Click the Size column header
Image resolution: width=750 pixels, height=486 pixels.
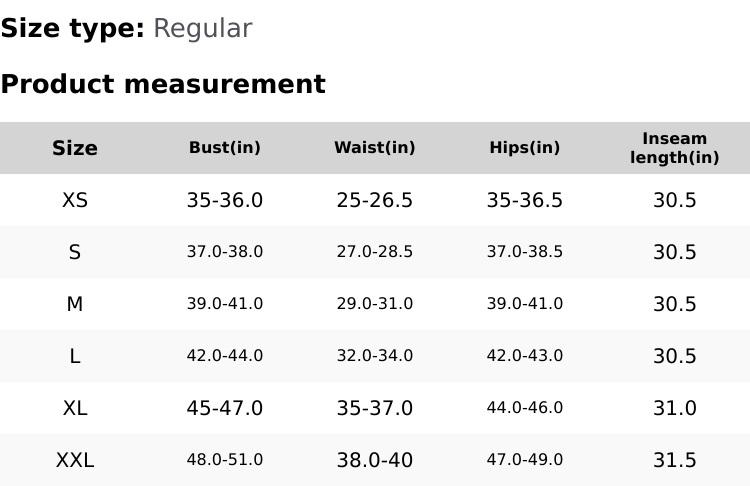[x=75, y=148]
